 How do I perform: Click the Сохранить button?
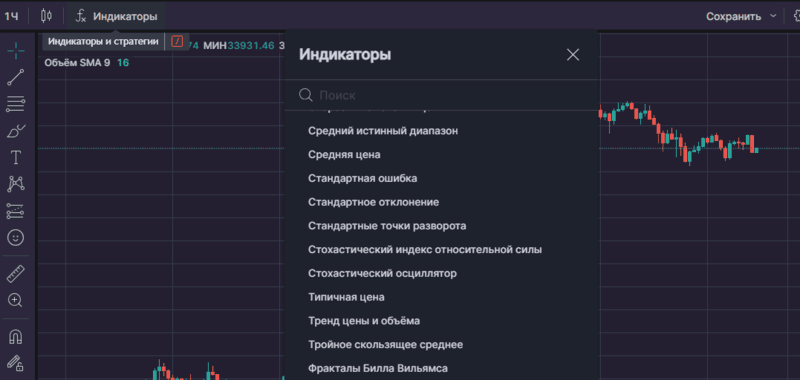(x=734, y=16)
